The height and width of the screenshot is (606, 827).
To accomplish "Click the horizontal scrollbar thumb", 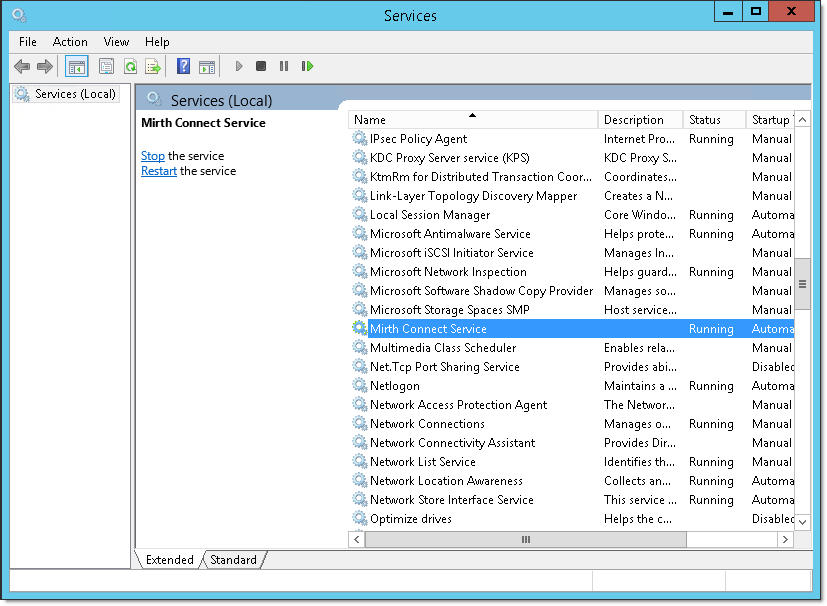I will [x=526, y=539].
